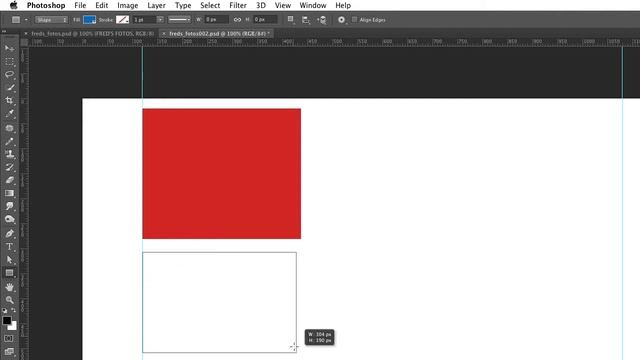Click the Stroke color swatch
The image size is (640, 360).
tap(122, 20)
